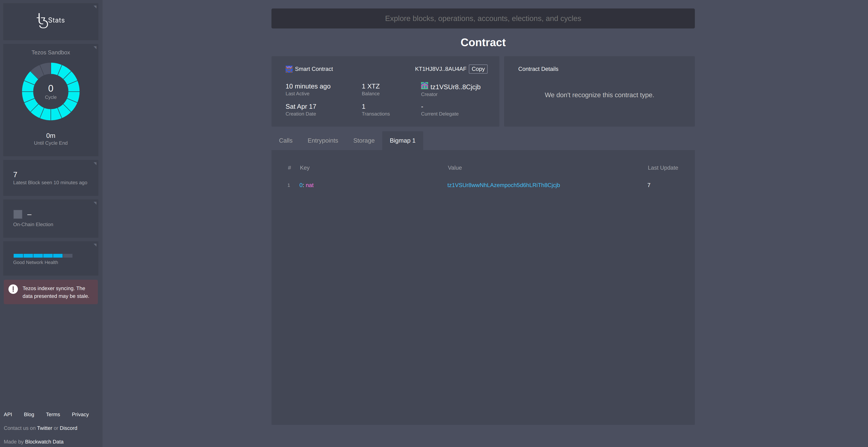The width and height of the screenshot is (868, 447).
Task: Collapse the logo panel corner arrow
Action: (95, 7)
